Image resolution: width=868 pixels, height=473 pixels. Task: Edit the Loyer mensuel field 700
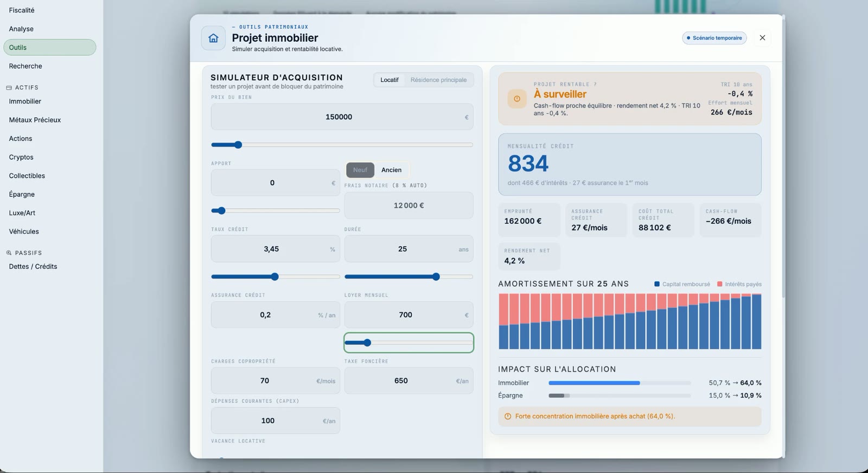click(x=409, y=315)
